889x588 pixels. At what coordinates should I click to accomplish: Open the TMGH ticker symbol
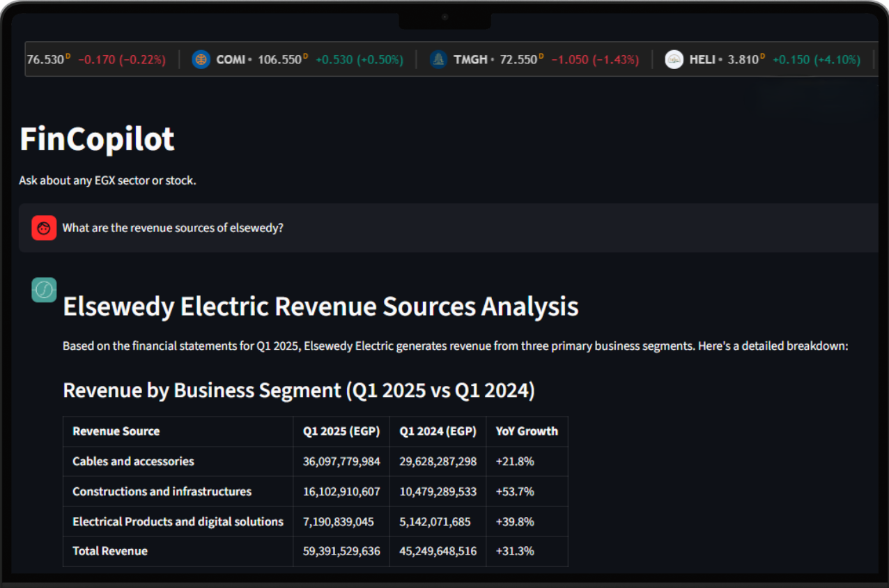(x=470, y=60)
